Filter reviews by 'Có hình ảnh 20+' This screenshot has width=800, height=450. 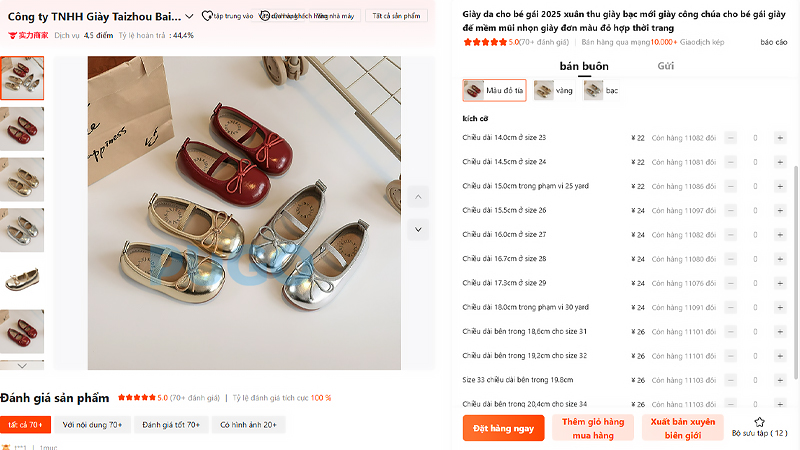(x=248, y=425)
